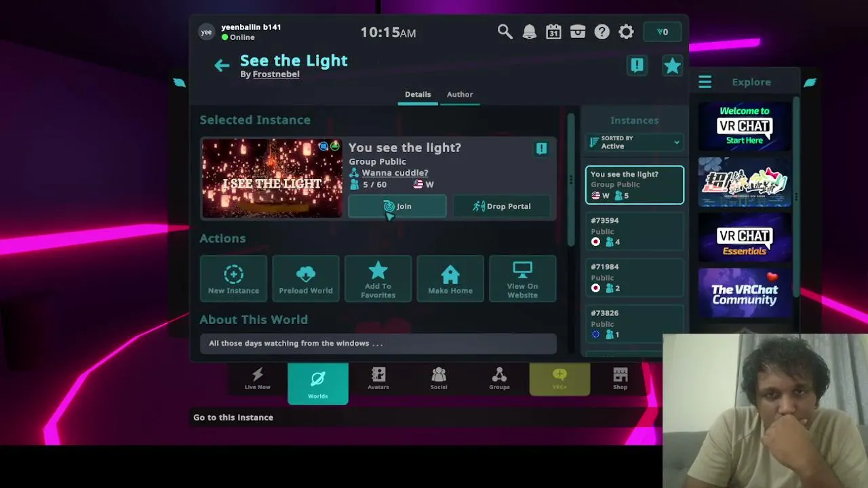Open the help question mark icon

tap(602, 32)
